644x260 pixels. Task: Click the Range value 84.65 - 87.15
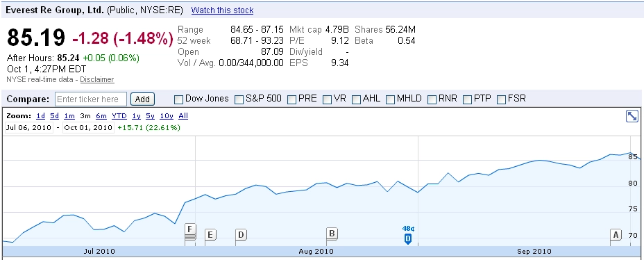pyautogui.click(x=257, y=30)
